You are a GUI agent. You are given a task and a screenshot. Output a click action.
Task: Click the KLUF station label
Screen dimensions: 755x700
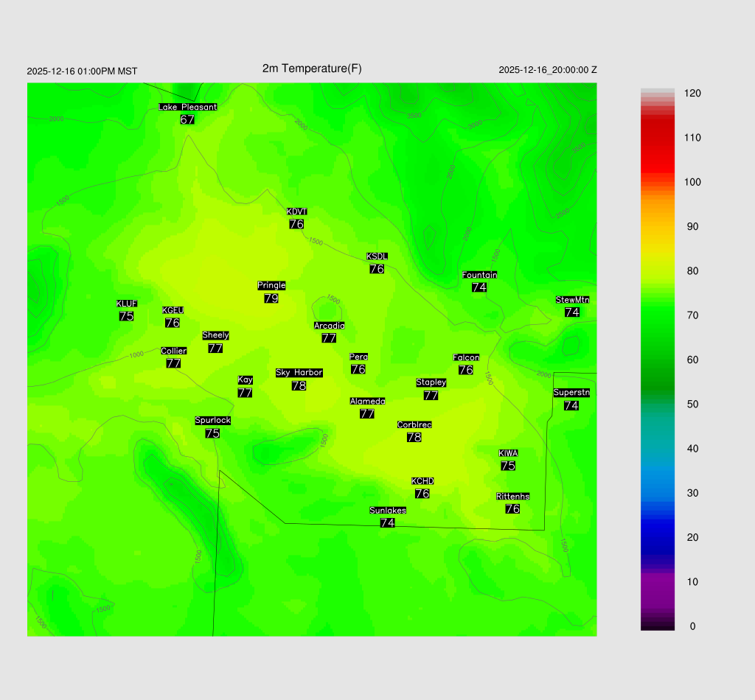pos(127,304)
